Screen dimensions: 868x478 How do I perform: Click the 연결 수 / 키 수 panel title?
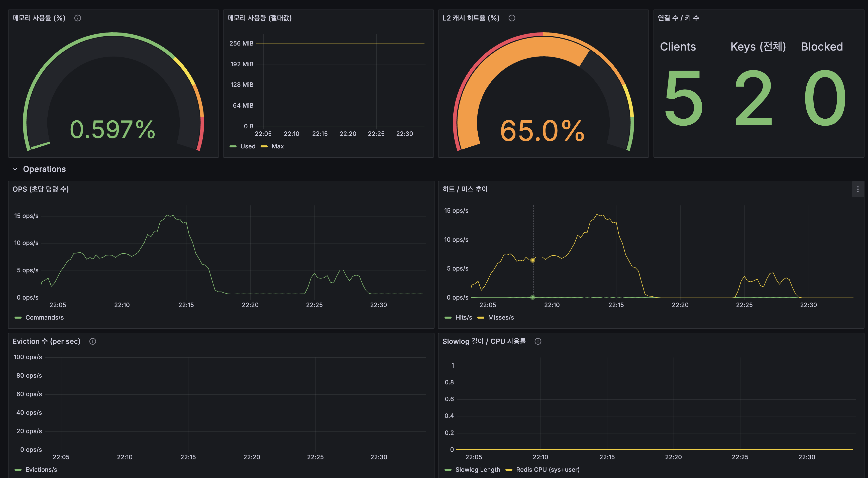point(678,18)
